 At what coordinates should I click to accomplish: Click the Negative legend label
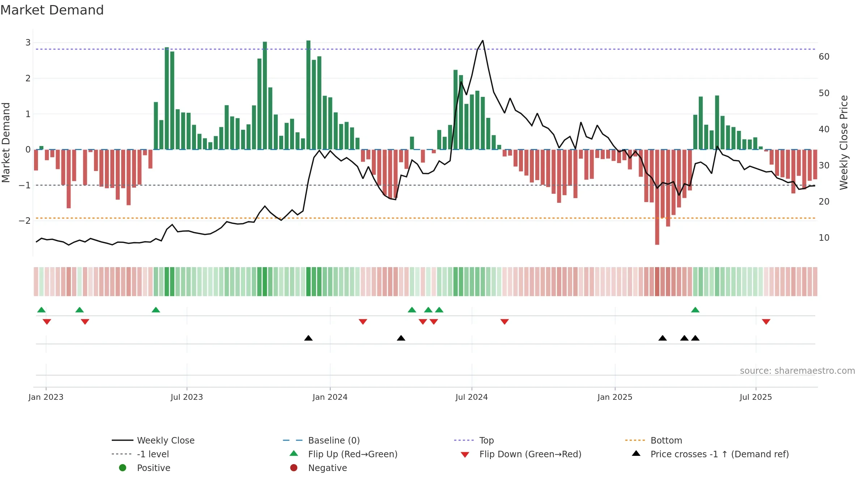(328, 468)
